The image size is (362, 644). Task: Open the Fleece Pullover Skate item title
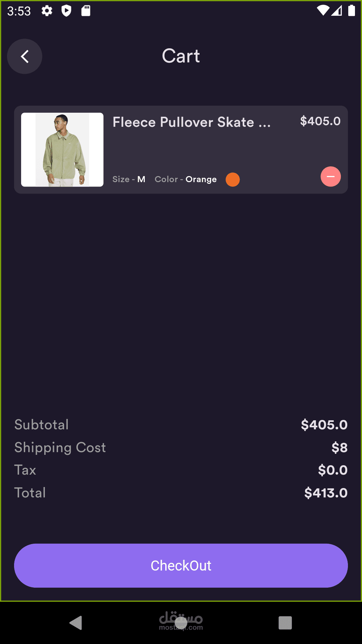192,122
